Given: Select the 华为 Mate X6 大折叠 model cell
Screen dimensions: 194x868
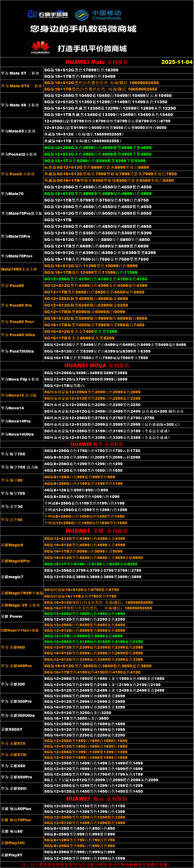Looking at the screenshot, I should click(20, 105).
